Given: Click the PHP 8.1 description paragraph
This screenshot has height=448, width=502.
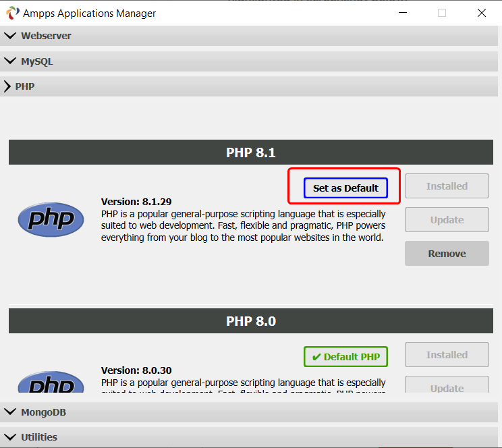Looking at the screenshot, I should tap(244, 226).
